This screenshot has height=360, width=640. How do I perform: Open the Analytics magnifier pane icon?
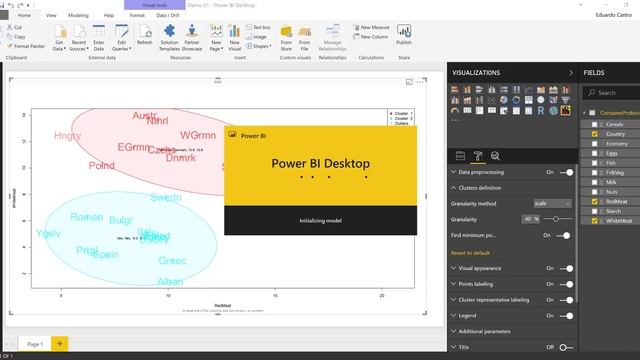495,156
